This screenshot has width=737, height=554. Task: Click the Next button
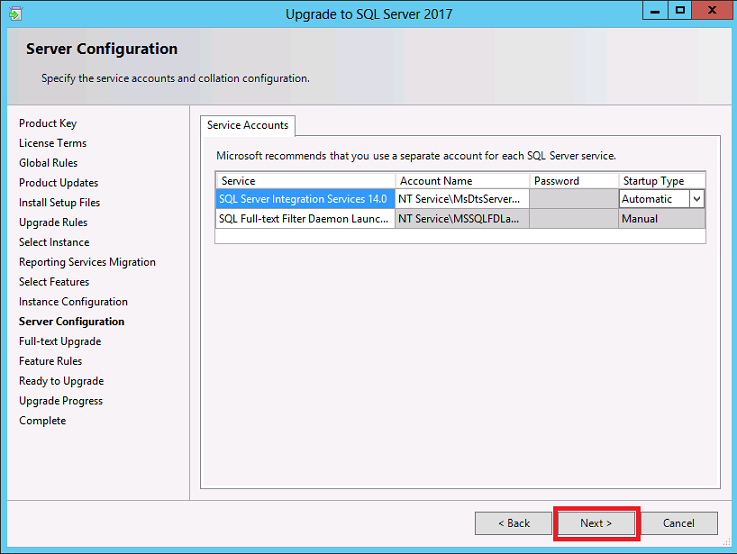click(596, 523)
